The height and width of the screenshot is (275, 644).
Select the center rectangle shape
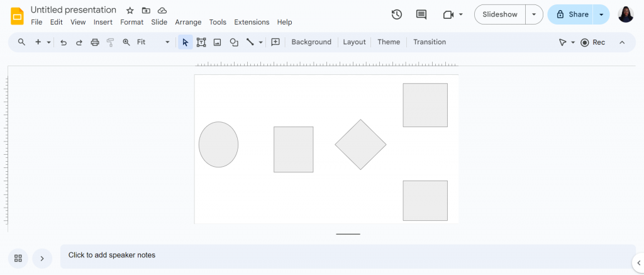click(x=294, y=149)
